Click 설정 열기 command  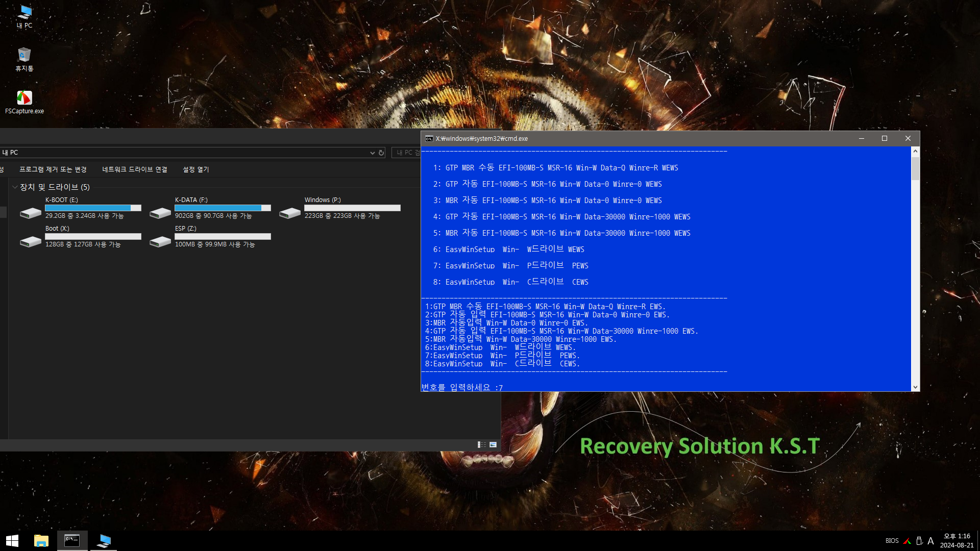pyautogui.click(x=196, y=169)
